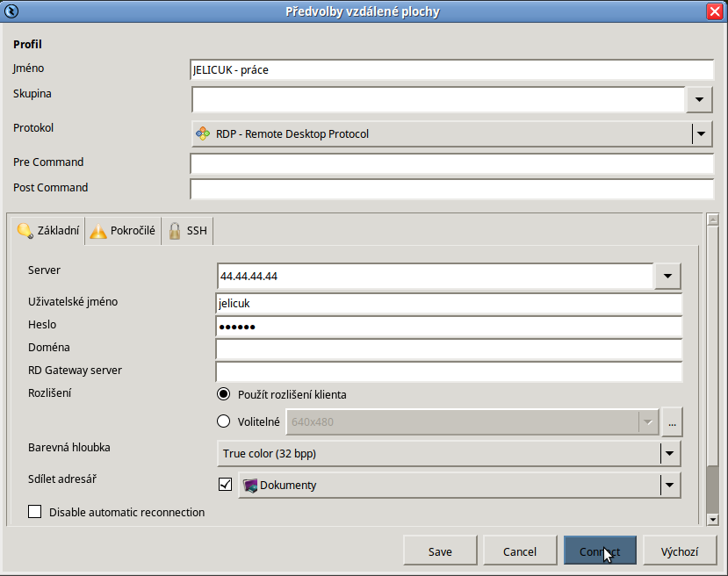728x576 pixels.
Task: Enable Disable automatic reconnection checkbox
Action: [x=35, y=512]
